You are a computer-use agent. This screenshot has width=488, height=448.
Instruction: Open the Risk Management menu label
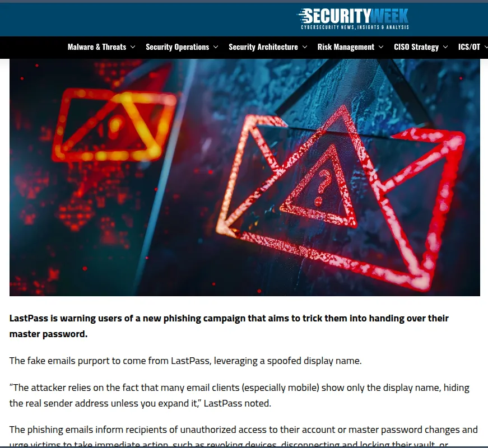(346, 47)
